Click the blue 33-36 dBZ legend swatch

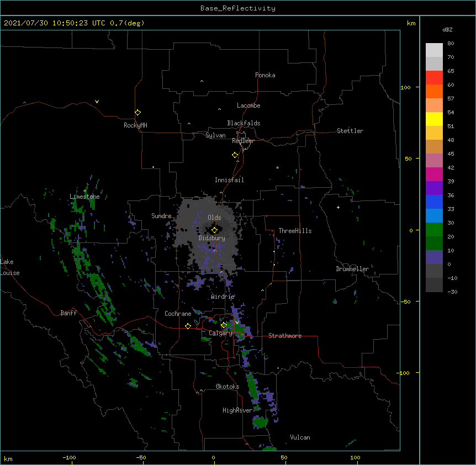point(434,202)
